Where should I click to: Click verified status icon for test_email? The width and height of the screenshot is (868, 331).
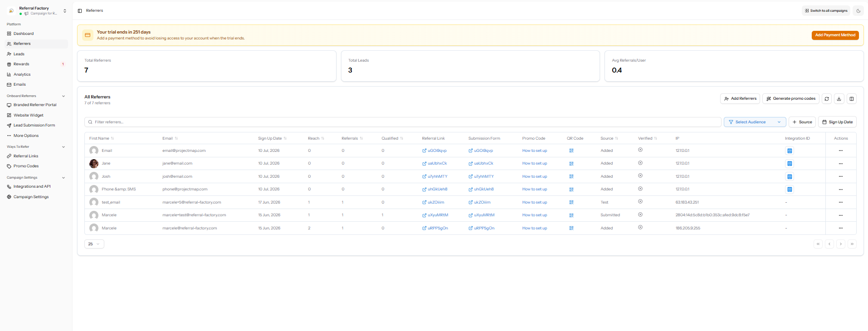coord(640,202)
